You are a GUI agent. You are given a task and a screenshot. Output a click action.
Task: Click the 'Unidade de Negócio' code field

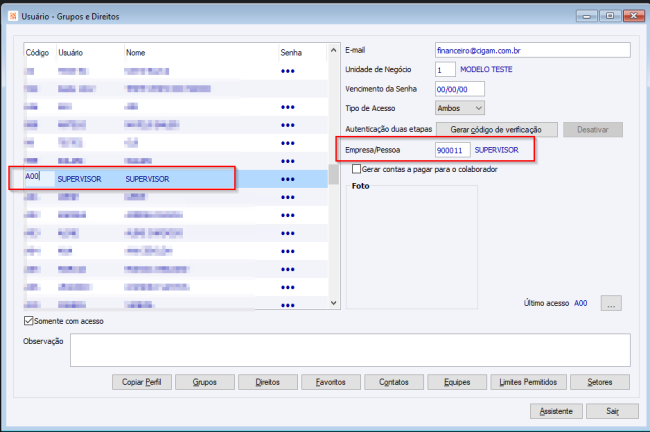[445, 69]
